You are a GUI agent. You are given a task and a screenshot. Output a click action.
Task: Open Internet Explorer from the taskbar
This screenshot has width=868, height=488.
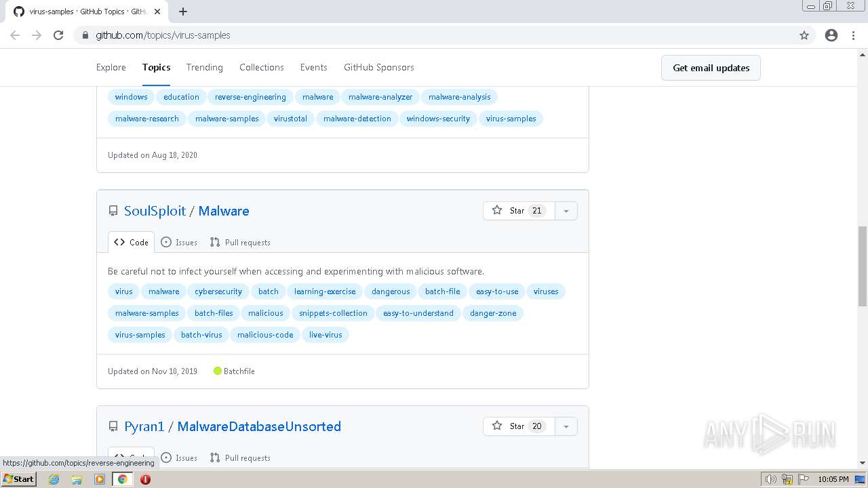[x=54, y=479]
